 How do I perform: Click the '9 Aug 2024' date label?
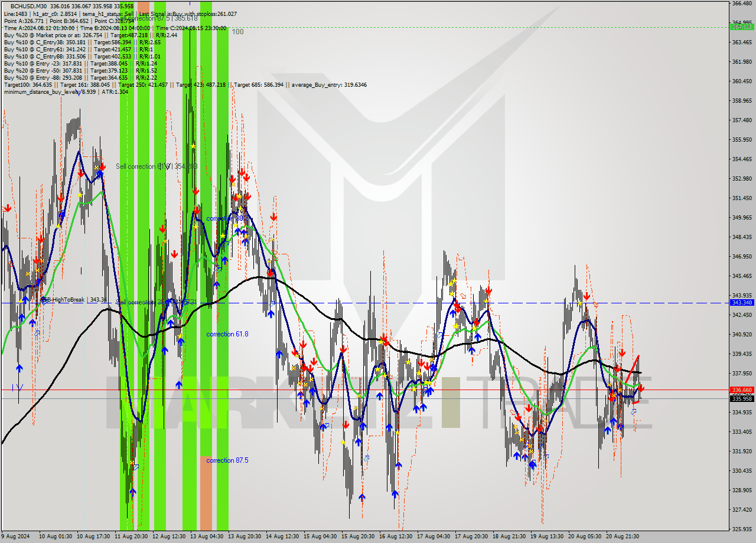(15, 537)
